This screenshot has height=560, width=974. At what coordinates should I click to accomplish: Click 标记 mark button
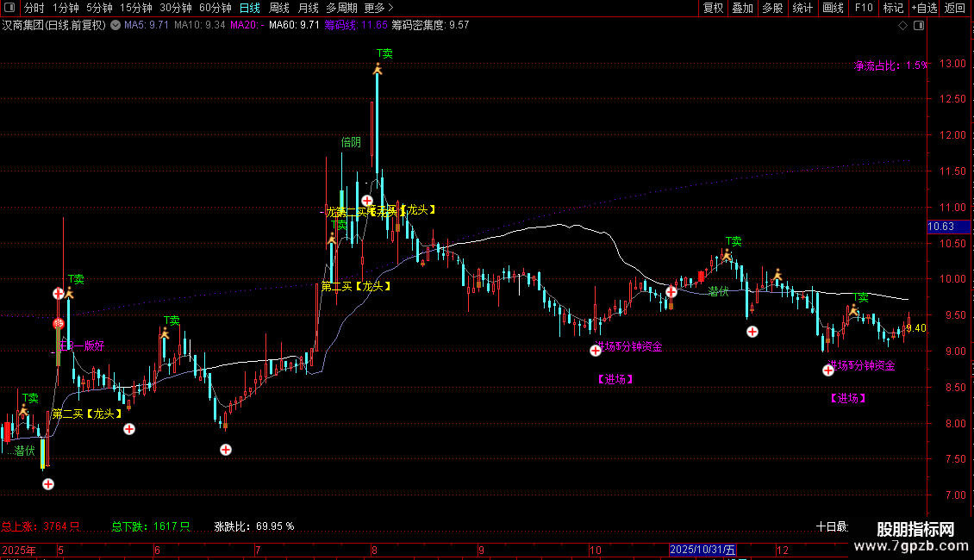[x=893, y=8]
